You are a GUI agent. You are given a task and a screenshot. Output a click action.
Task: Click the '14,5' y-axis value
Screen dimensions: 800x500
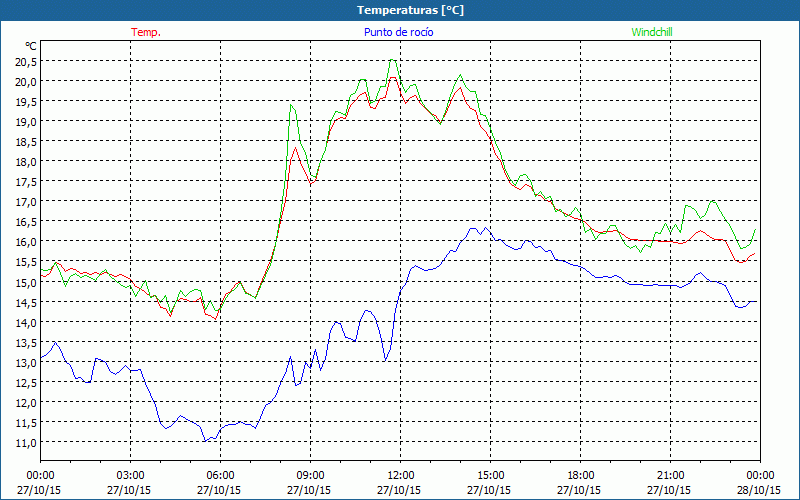click(x=26, y=302)
